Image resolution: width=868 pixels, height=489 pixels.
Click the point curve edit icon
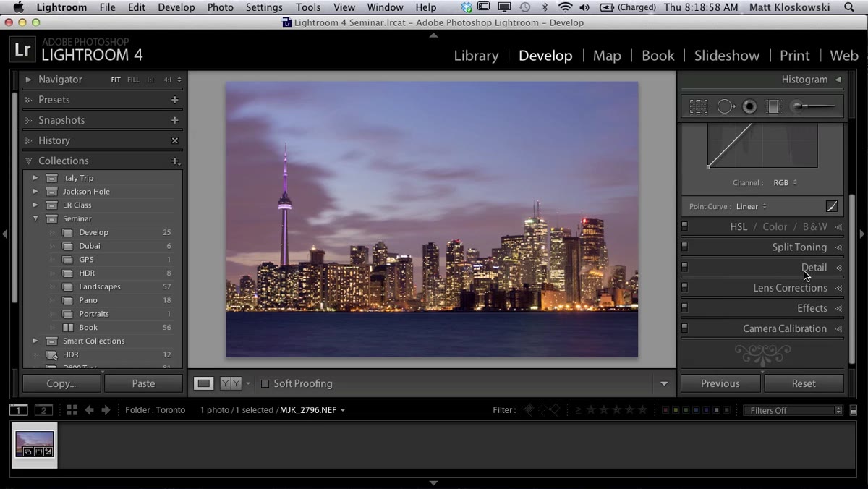832,206
